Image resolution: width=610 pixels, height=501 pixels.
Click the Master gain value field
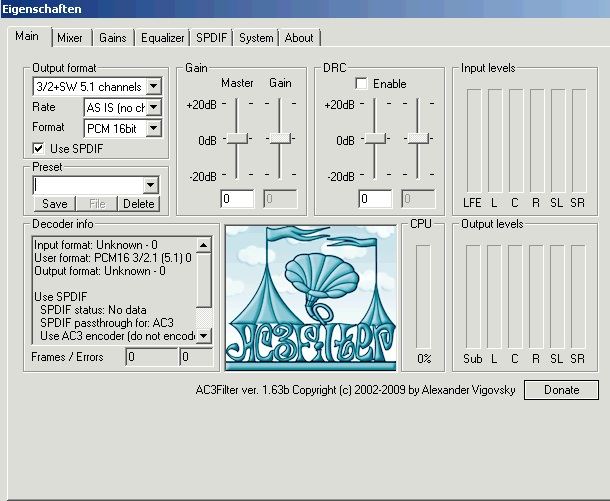click(x=239, y=199)
